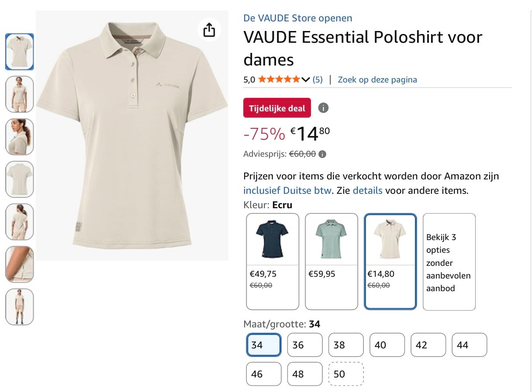The width and height of the screenshot is (532, 392).
Task: Select size 50
Action: coord(345,374)
